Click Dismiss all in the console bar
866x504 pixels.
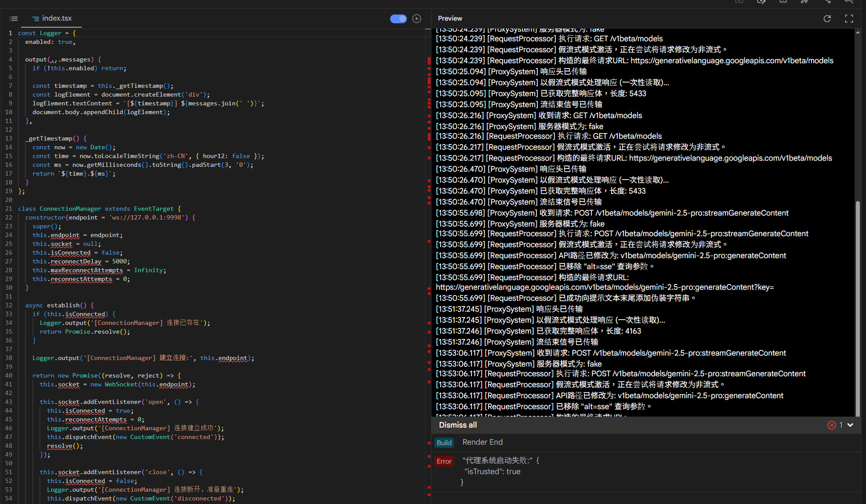[457, 425]
